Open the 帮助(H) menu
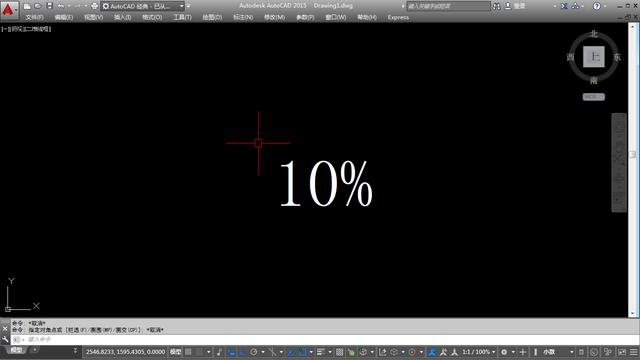640x360 pixels. (367, 18)
